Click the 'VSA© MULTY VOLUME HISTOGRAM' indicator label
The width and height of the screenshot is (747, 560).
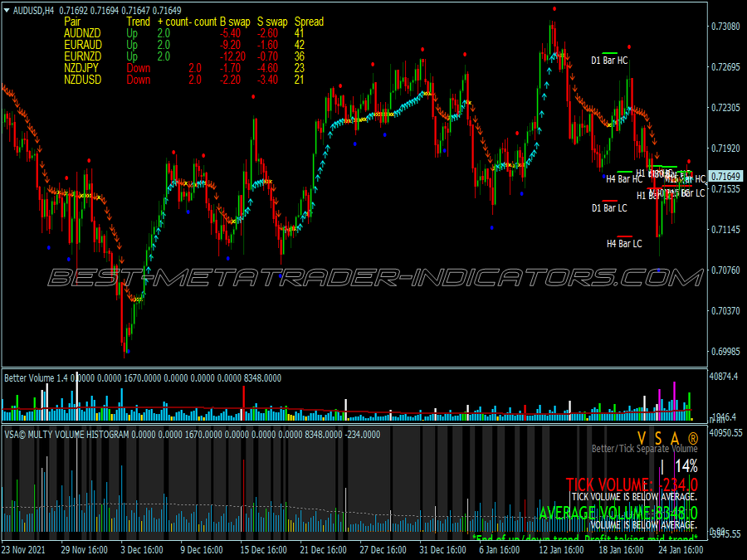point(66,434)
